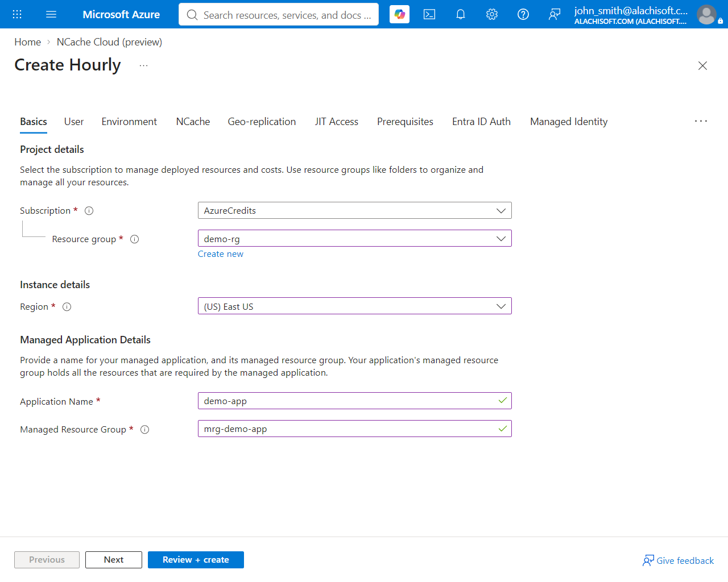Open the portal hamburger menu

click(x=51, y=14)
